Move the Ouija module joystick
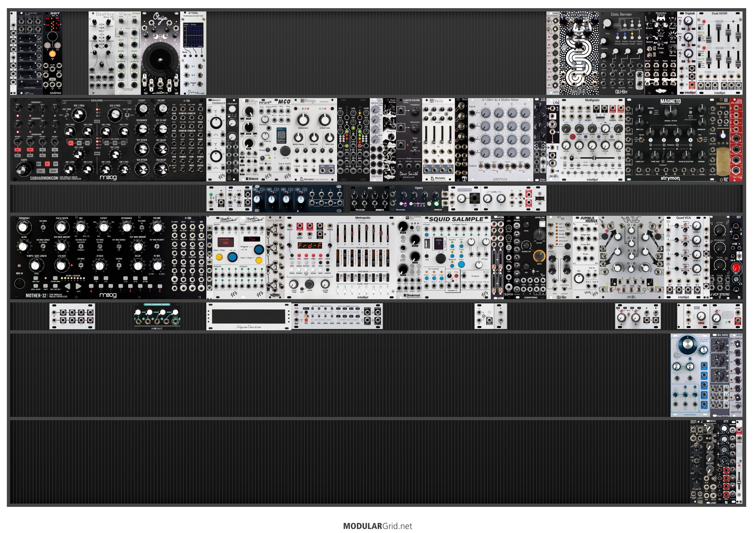Image resolution: width=756 pixels, height=533 pixels. [x=160, y=60]
